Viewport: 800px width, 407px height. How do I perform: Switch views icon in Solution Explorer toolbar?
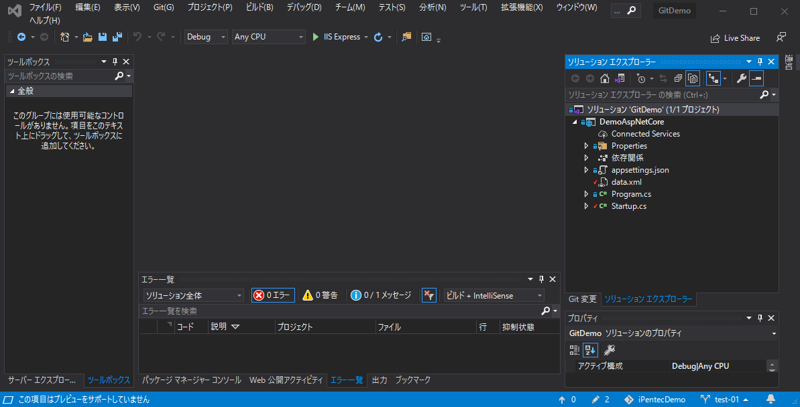[620, 79]
